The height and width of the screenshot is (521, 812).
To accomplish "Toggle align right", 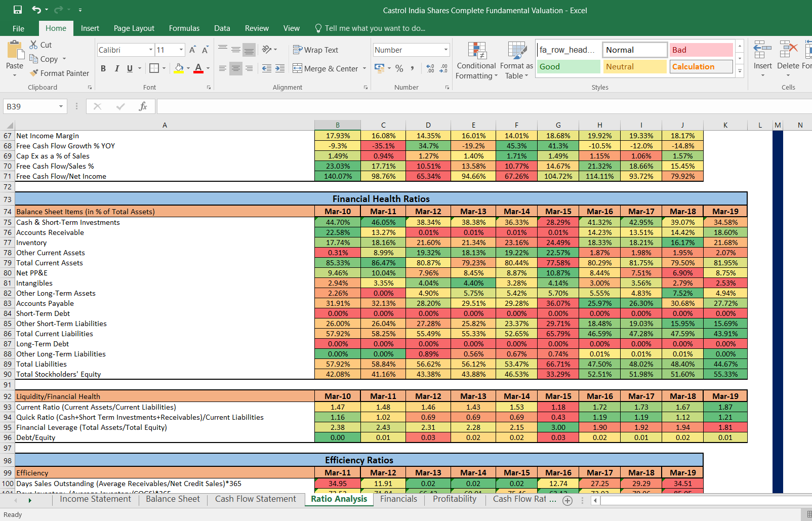I will pyautogui.click(x=249, y=68).
